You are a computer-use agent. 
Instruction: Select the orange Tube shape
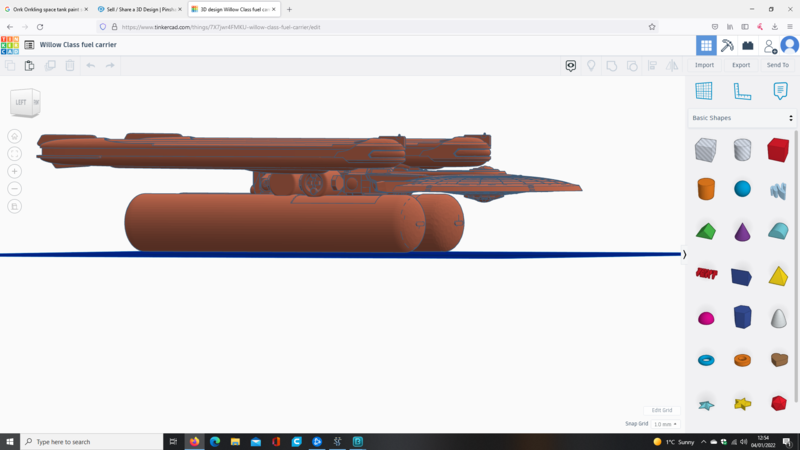tap(742, 360)
